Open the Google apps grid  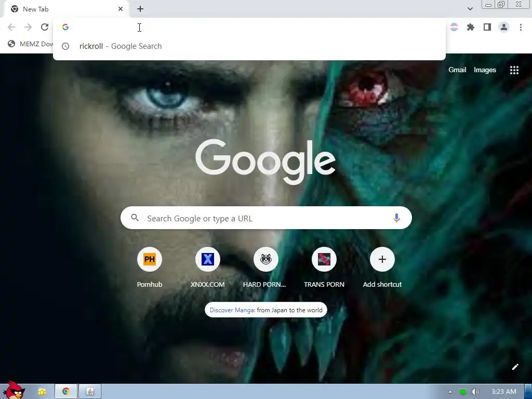pos(514,70)
